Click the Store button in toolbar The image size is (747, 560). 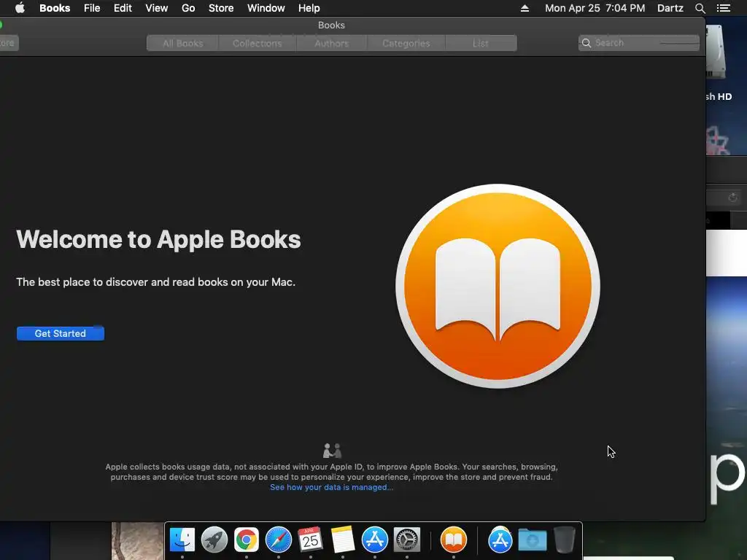pyautogui.click(x=8, y=43)
